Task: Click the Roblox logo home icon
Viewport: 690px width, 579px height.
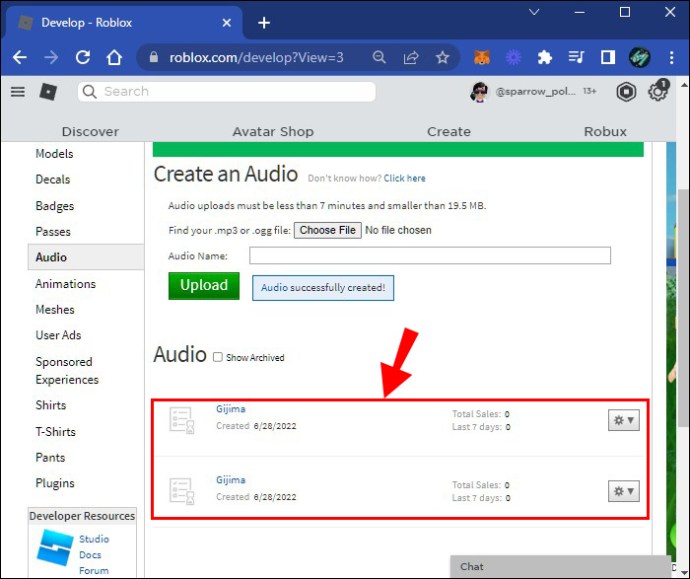Action: (48, 92)
